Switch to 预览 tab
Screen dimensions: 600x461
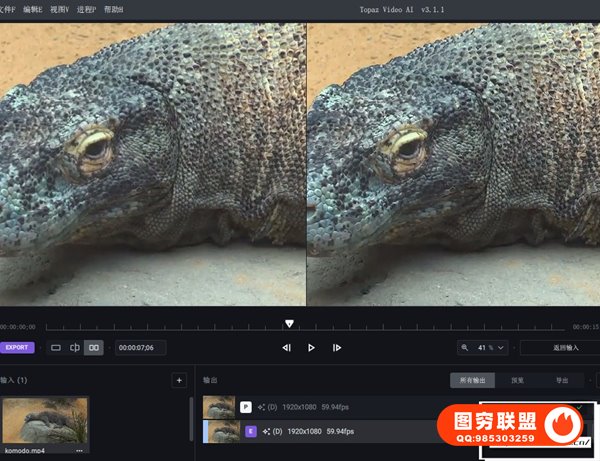[x=517, y=380]
